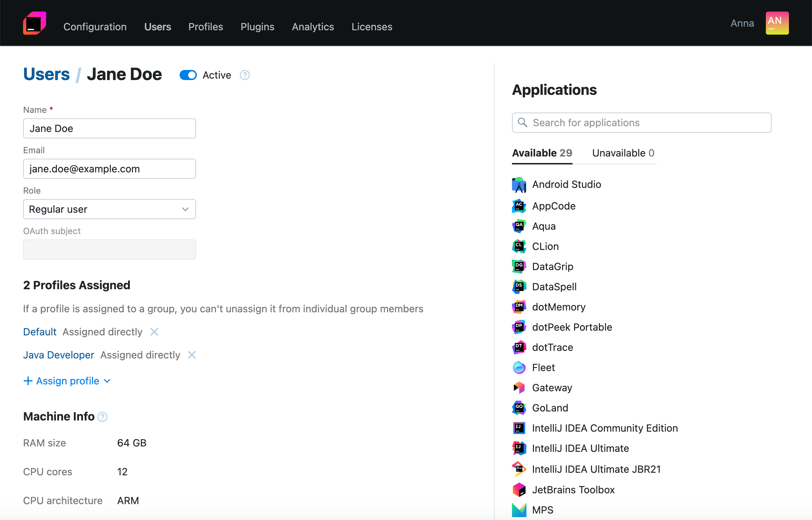This screenshot has height=520, width=812.
Task: Click the CPU cores value 12
Action: click(122, 472)
